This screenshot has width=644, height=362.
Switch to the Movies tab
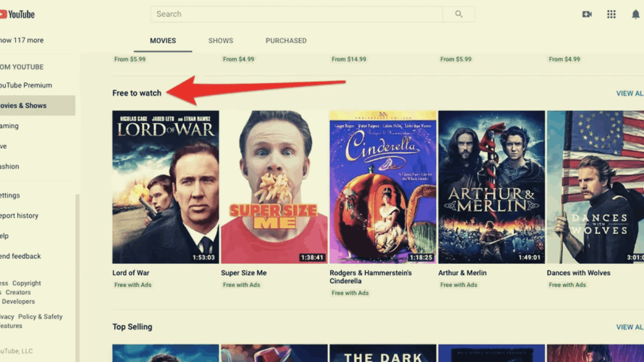pyautogui.click(x=163, y=41)
